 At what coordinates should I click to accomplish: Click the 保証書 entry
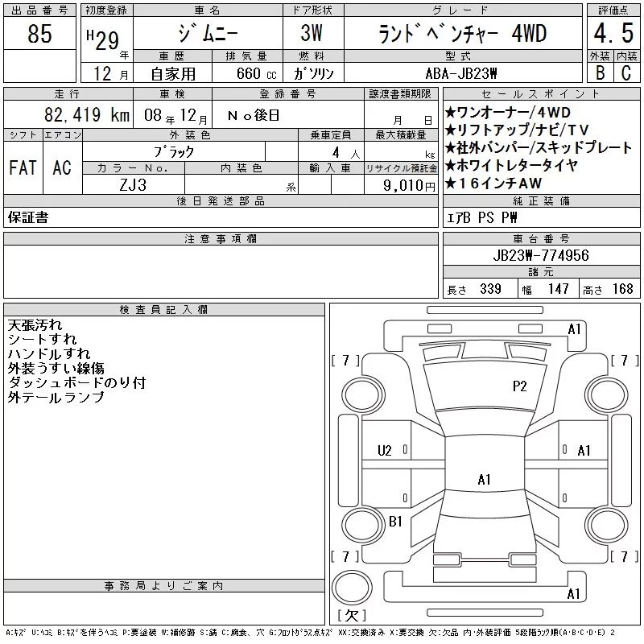click(x=28, y=217)
